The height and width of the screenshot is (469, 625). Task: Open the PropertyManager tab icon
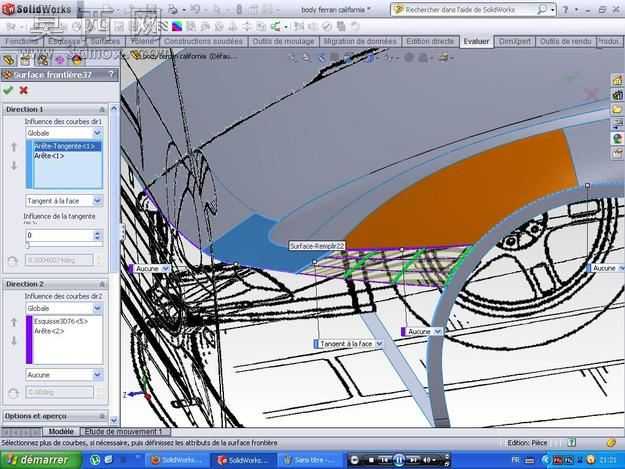tap(25, 60)
